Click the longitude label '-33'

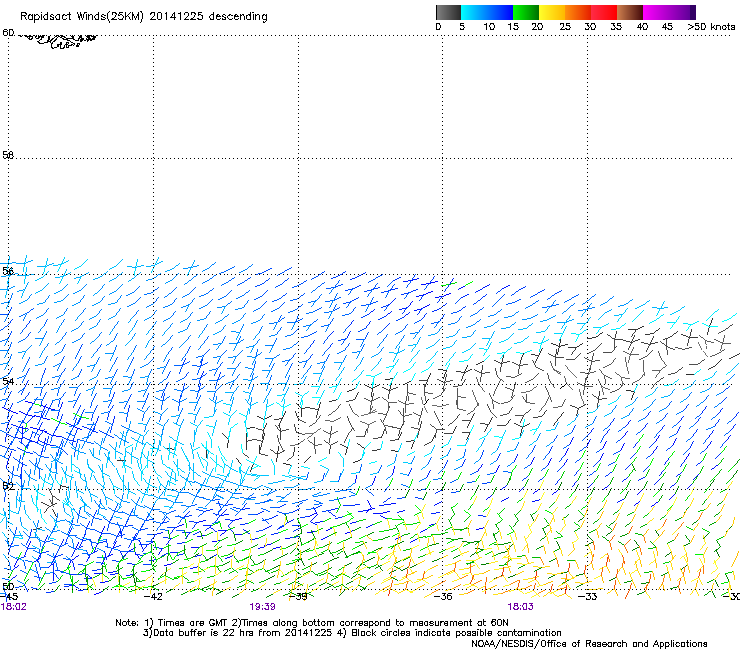[588, 597]
